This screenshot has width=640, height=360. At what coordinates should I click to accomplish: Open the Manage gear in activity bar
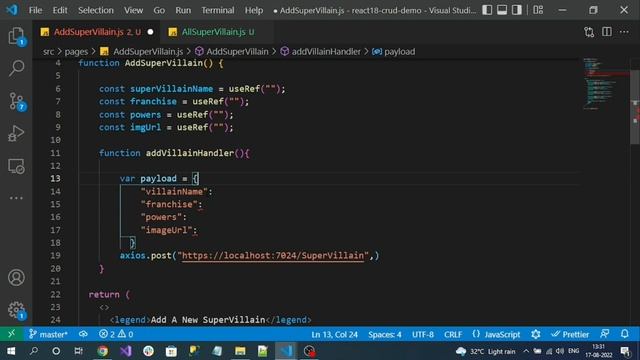click(16, 310)
